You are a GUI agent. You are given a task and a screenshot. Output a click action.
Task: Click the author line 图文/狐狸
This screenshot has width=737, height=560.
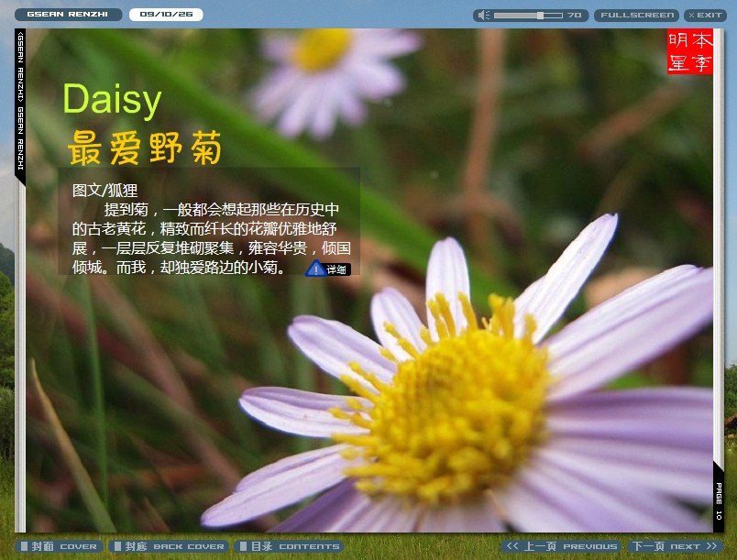(x=104, y=191)
